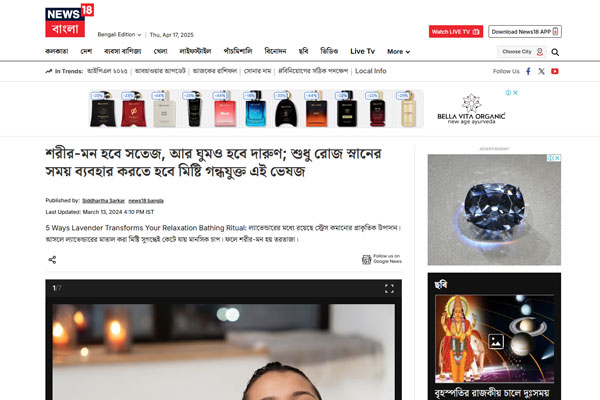This screenshot has height=400, width=600.
Task: Open the Local Info trend link
Action: pyautogui.click(x=370, y=71)
